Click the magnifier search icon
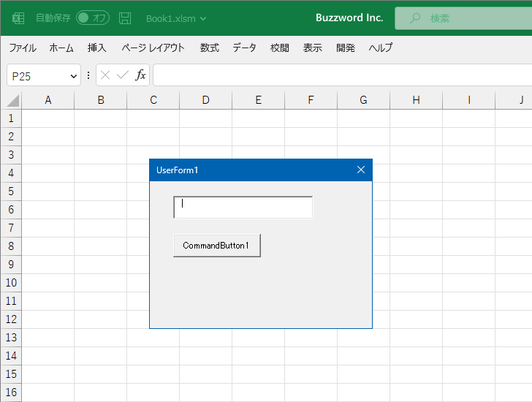Viewport: 532px width, 402px height. pyautogui.click(x=414, y=18)
